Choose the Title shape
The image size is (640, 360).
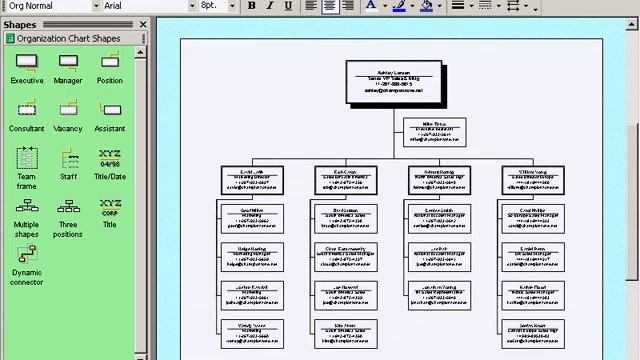pyautogui.click(x=110, y=213)
